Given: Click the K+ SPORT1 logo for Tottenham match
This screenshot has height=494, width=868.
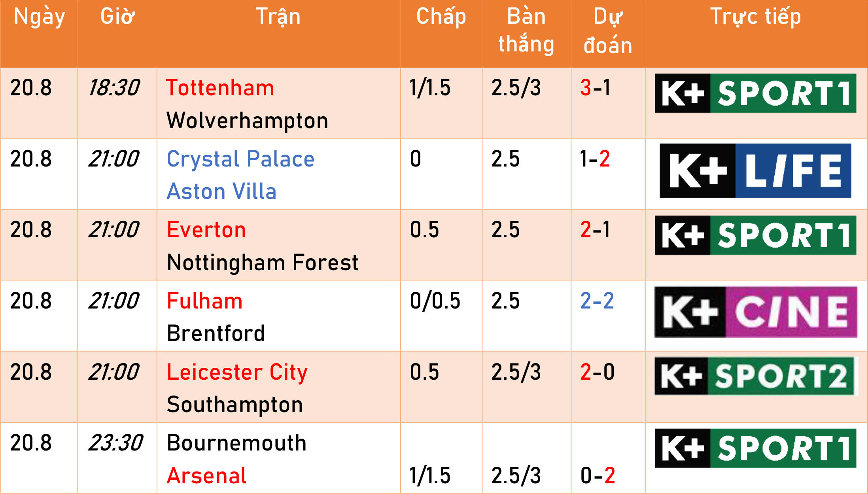Looking at the screenshot, I should (755, 93).
